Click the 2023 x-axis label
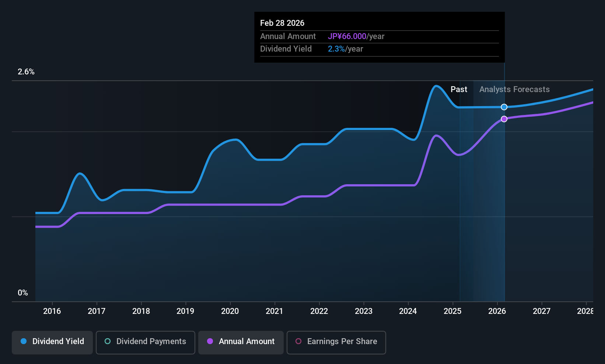The image size is (605, 364). click(x=364, y=311)
